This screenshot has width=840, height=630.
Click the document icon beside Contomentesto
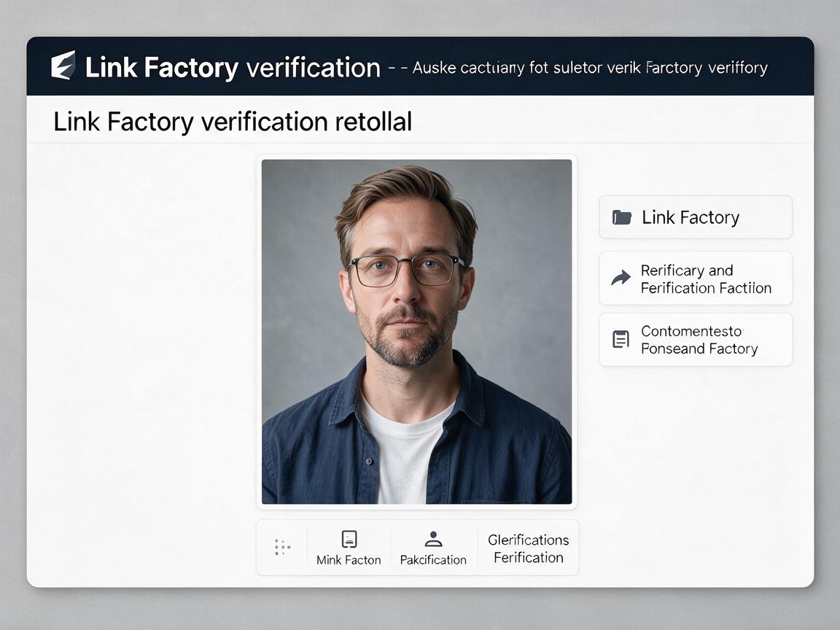(x=621, y=339)
